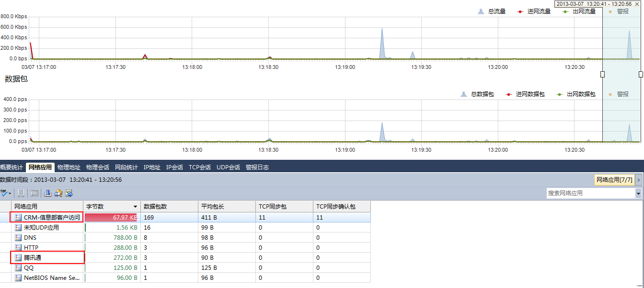
Task: Click the export/download toolbar icon
Action: [x=47, y=193]
